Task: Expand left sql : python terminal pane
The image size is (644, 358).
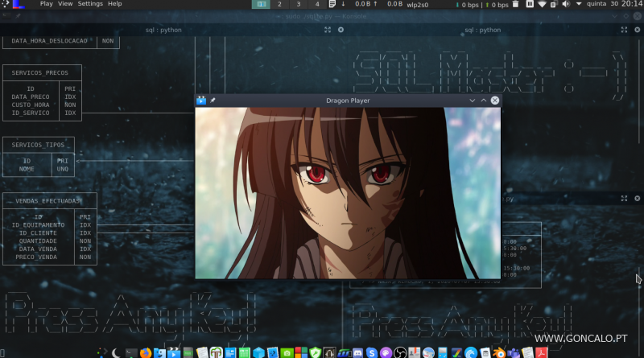Action: tap(328, 30)
